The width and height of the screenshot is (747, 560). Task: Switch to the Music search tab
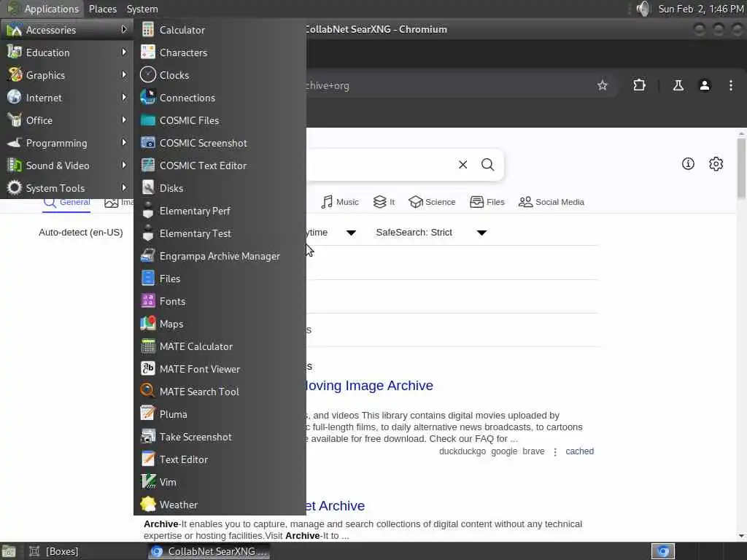click(340, 202)
